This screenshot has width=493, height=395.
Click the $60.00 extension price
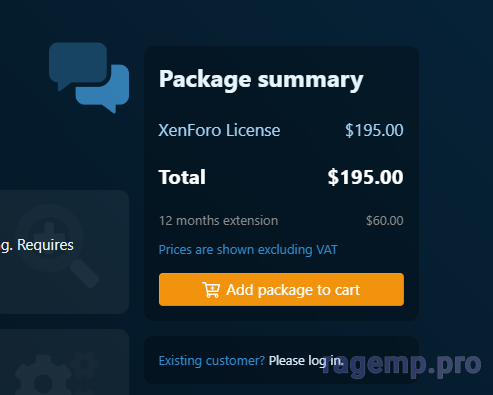pos(385,221)
